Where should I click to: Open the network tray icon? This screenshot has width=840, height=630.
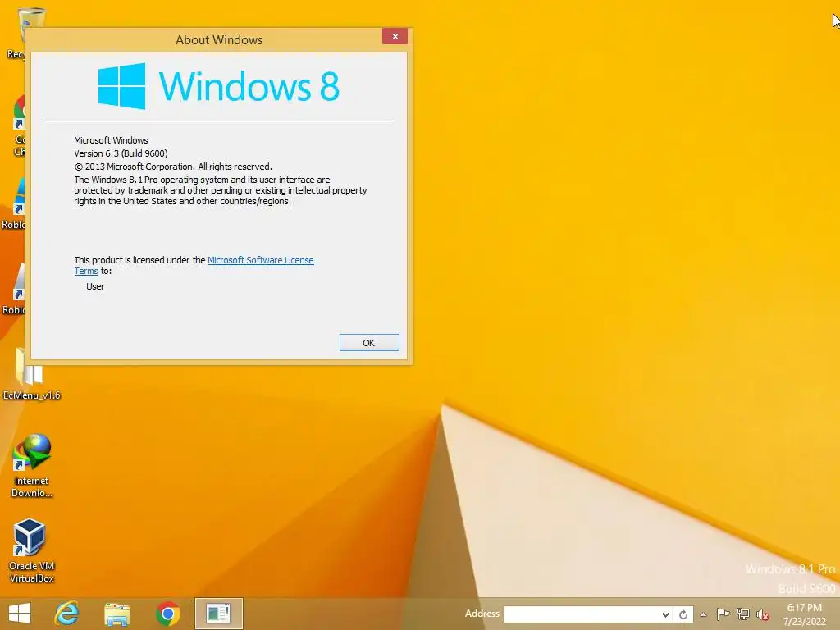743,614
